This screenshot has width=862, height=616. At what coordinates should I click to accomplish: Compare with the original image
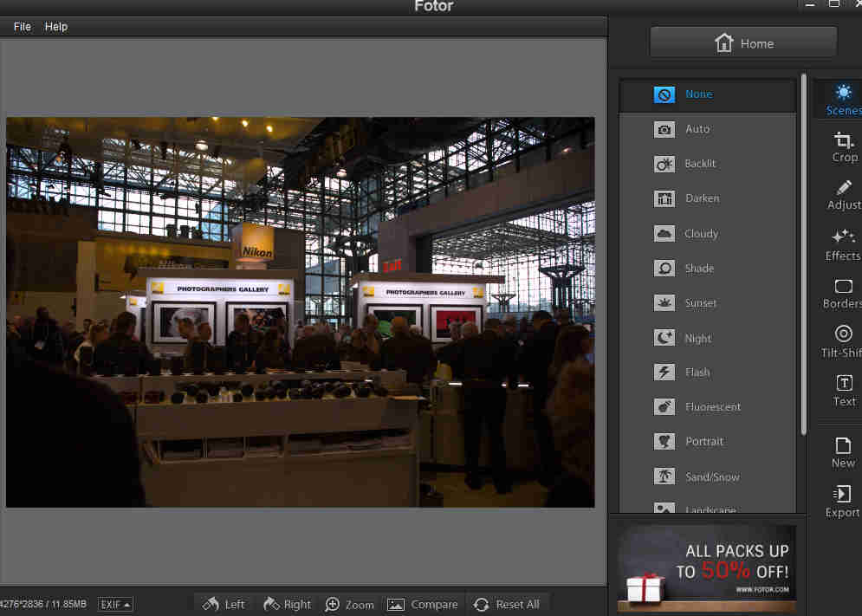422,605
